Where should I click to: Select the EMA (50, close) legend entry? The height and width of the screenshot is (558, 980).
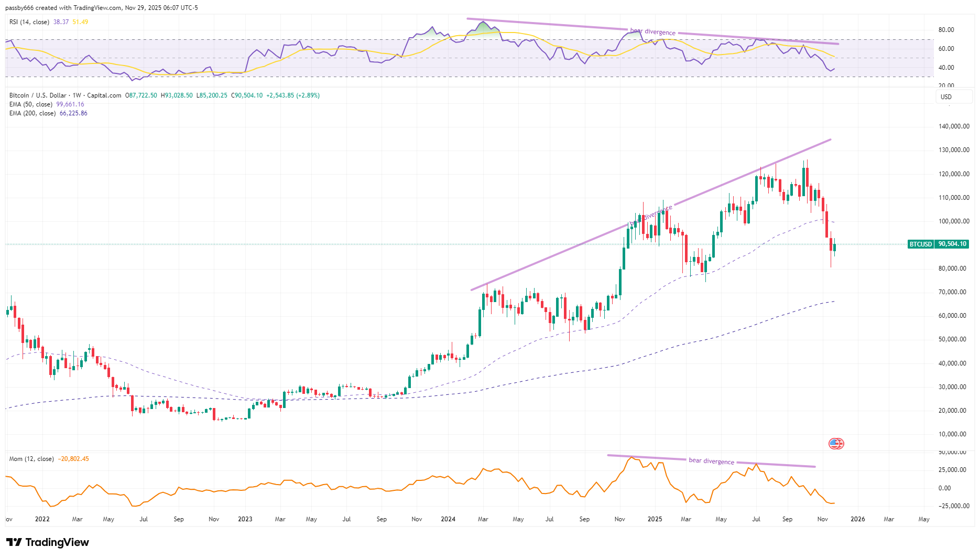(31, 104)
